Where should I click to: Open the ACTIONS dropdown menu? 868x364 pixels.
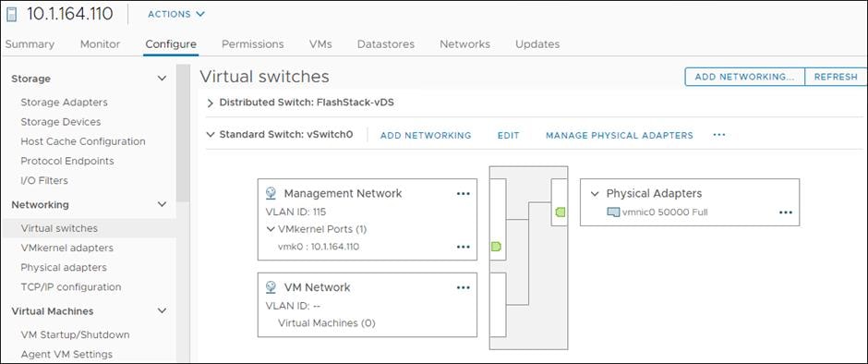point(176,14)
